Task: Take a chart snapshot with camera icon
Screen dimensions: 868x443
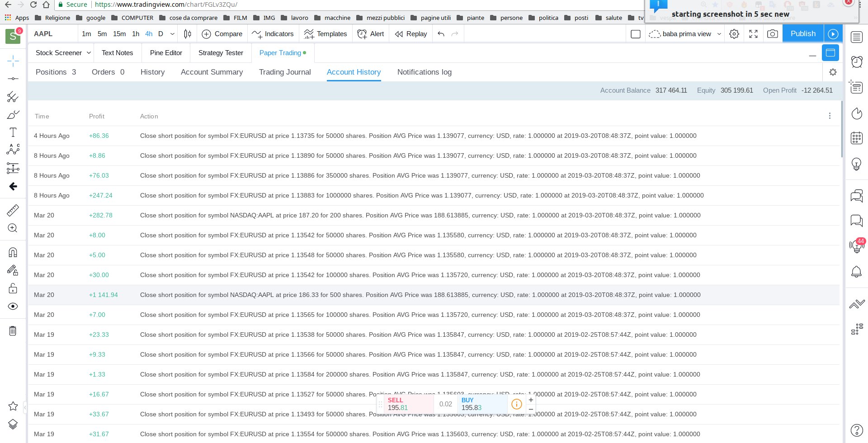Action: tap(773, 34)
